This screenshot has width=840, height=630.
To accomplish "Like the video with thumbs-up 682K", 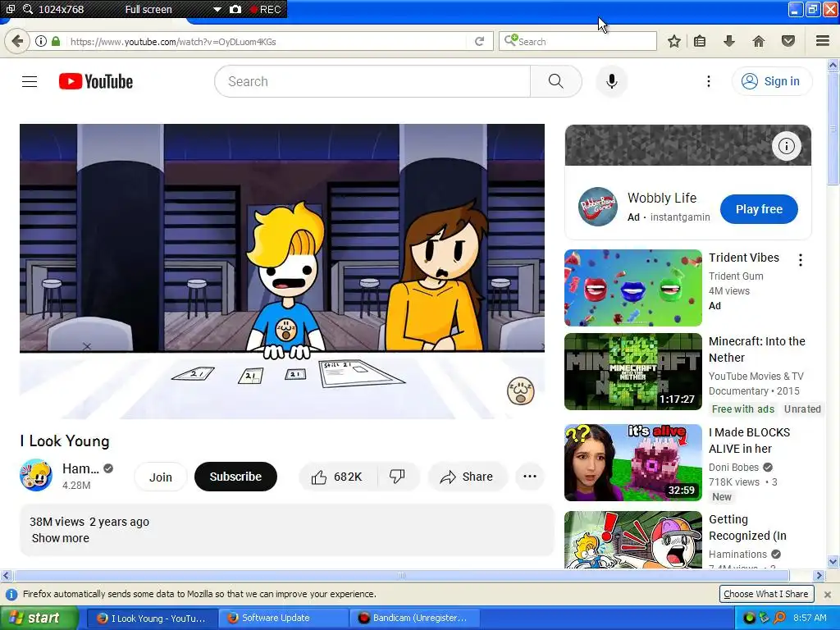I will click(337, 477).
